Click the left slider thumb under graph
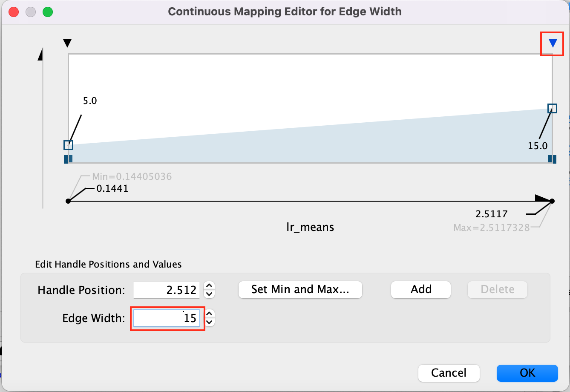Image resolution: width=570 pixels, height=392 pixels. pyautogui.click(x=68, y=159)
